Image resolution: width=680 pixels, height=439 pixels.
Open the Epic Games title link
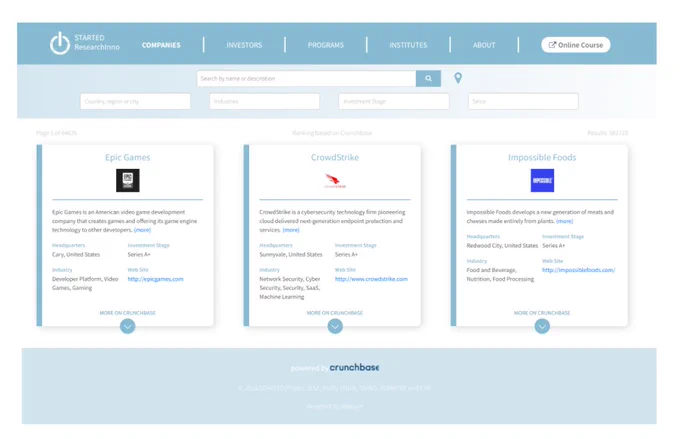(128, 157)
